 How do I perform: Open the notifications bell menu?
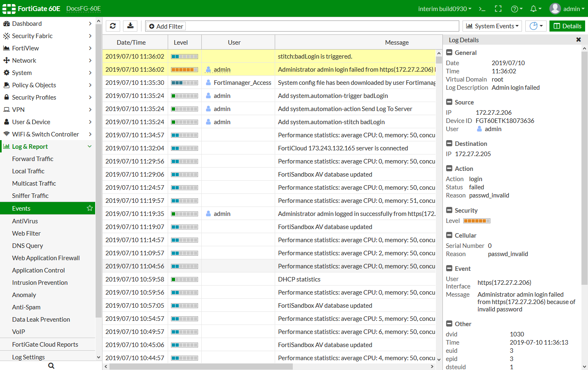click(x=536, y=9)
